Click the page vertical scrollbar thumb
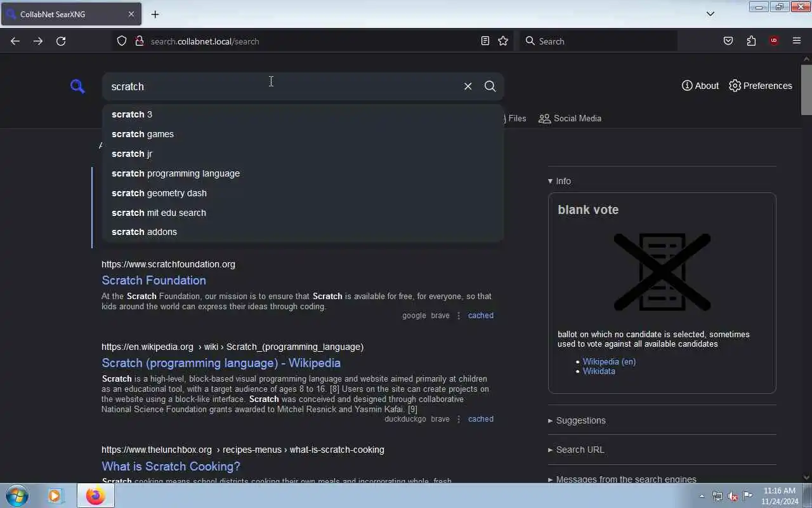 click(806, 89)
